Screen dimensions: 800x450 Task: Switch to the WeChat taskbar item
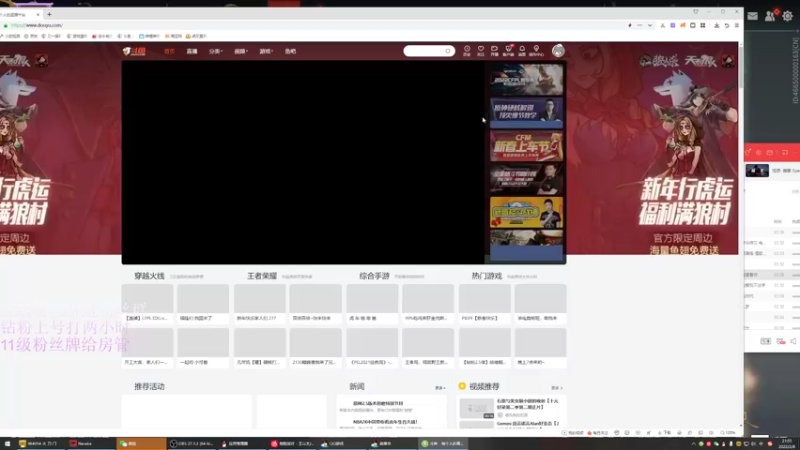141,444
